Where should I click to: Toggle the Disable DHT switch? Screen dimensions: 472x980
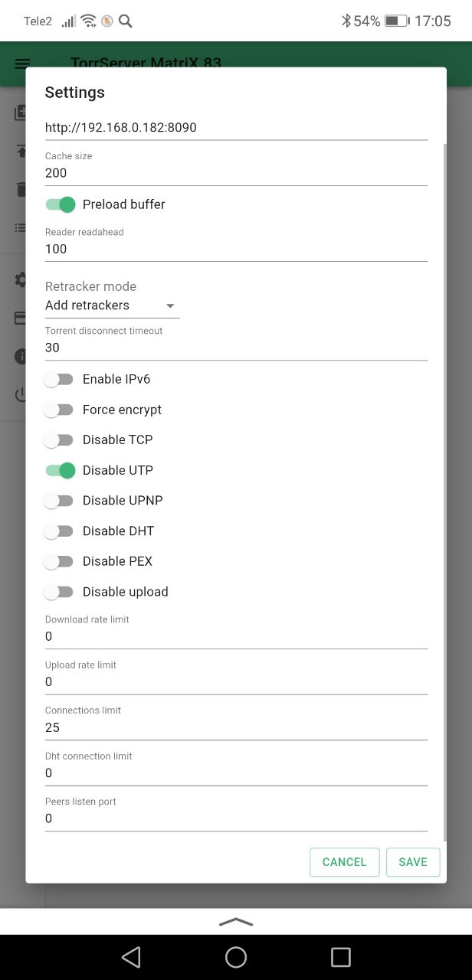coord(59,531)
